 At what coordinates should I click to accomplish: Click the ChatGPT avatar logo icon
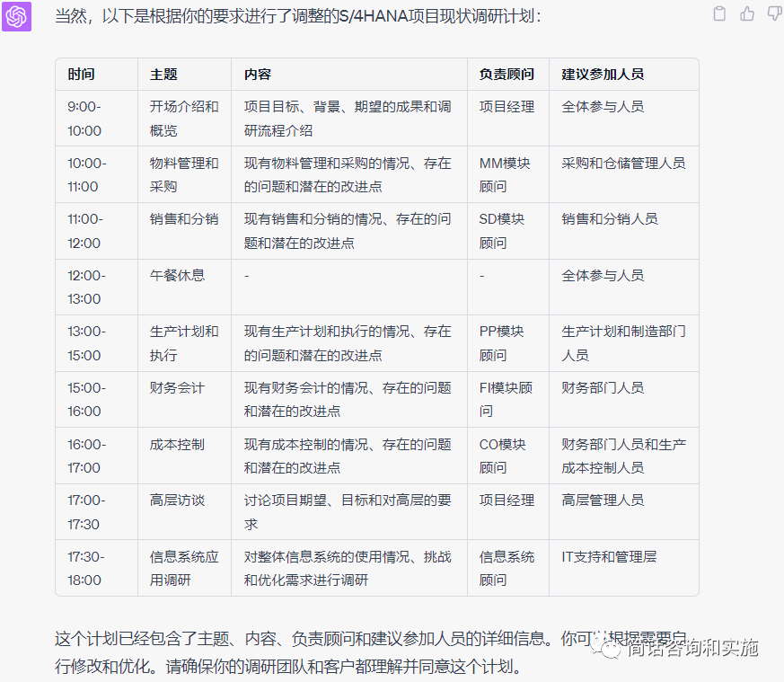tap(16, 16)
